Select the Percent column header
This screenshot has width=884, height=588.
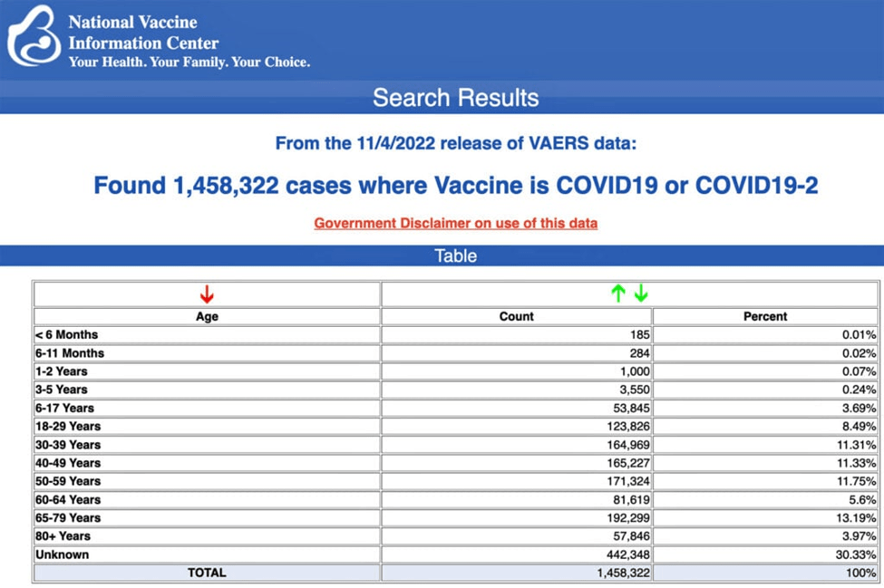tap(765, 317)
